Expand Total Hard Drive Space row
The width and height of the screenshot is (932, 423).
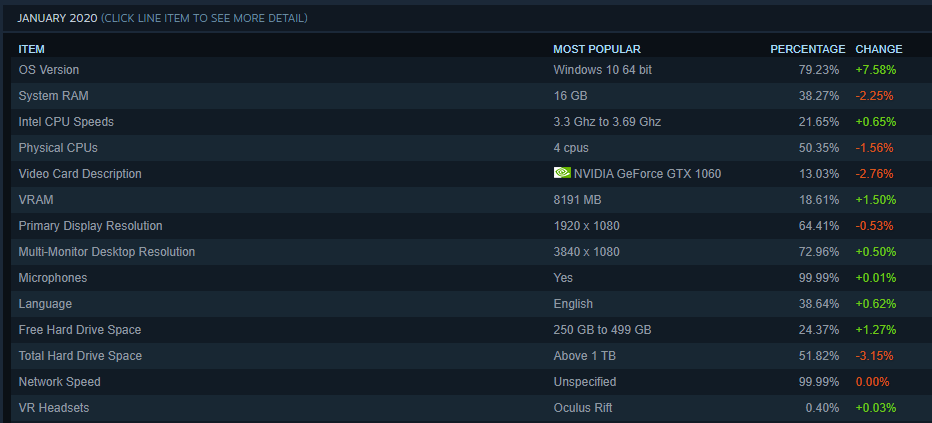(80, 356)
